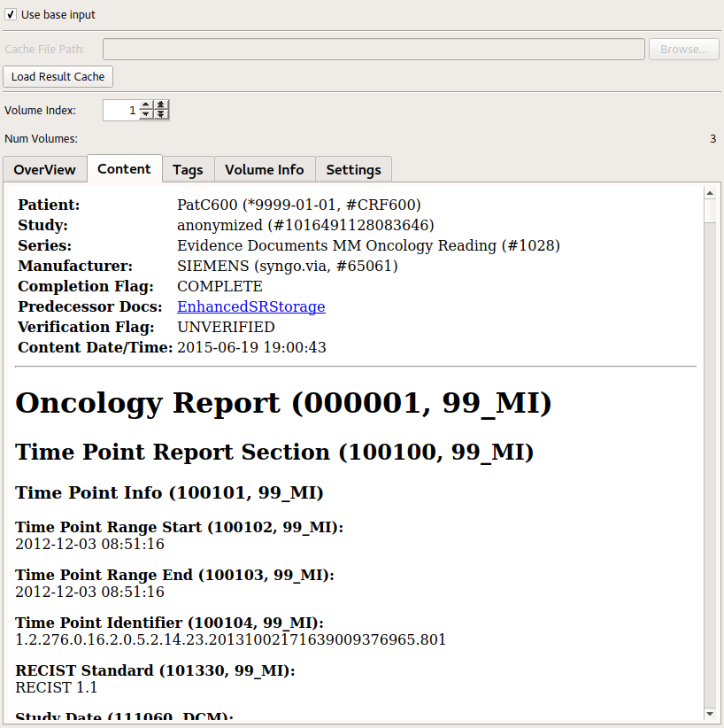Increment Volume Index with single up arrow

coord(146,105)
